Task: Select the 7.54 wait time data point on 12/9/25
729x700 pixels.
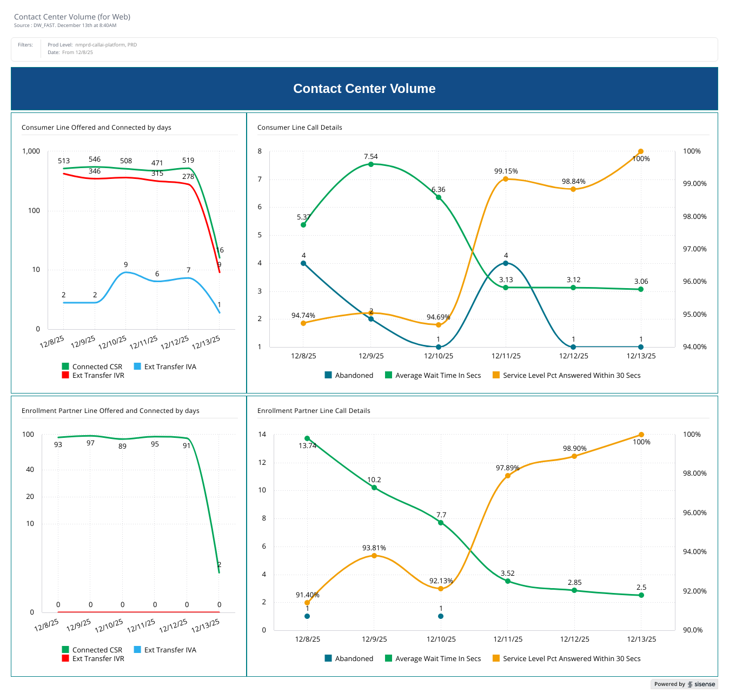Action: 371,164
